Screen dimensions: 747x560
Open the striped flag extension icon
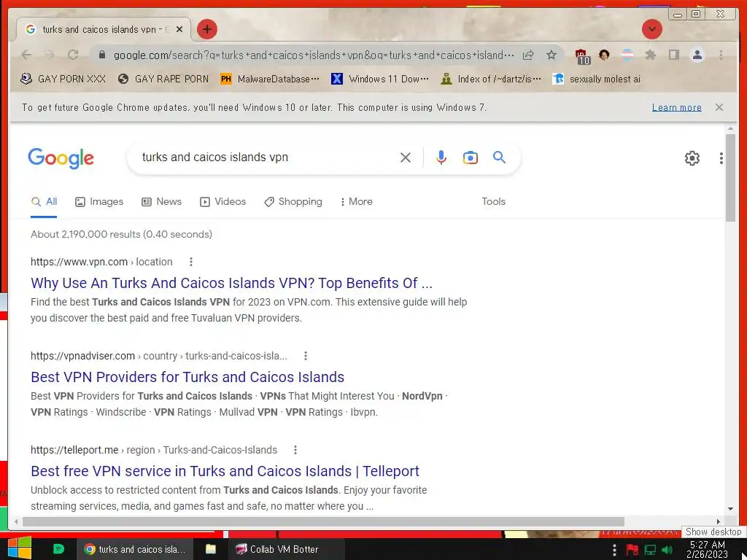coord(627,55)
